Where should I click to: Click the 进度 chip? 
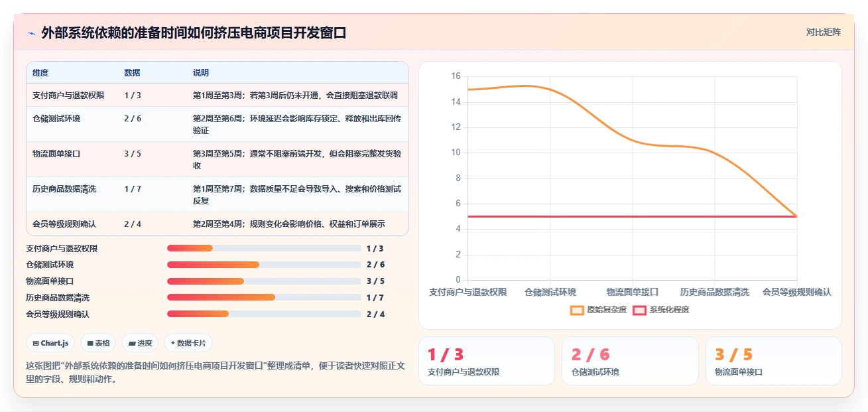click(140, 343)
